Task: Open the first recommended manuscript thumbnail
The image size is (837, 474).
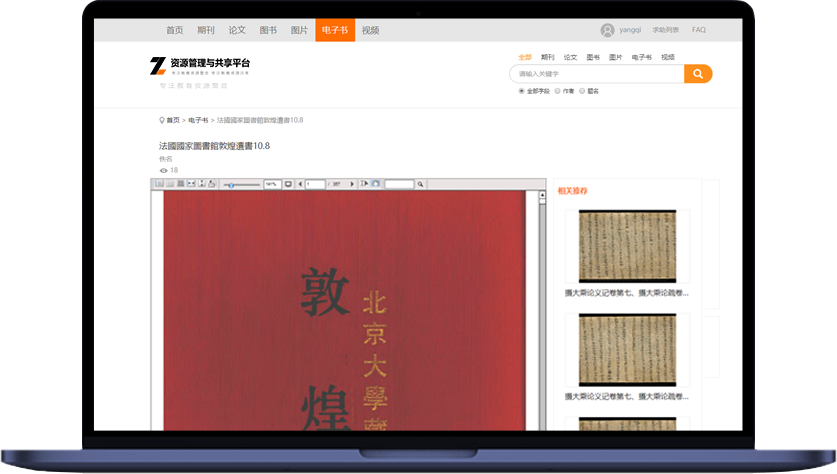Action: pyautogui.click(x=627, y=246)
